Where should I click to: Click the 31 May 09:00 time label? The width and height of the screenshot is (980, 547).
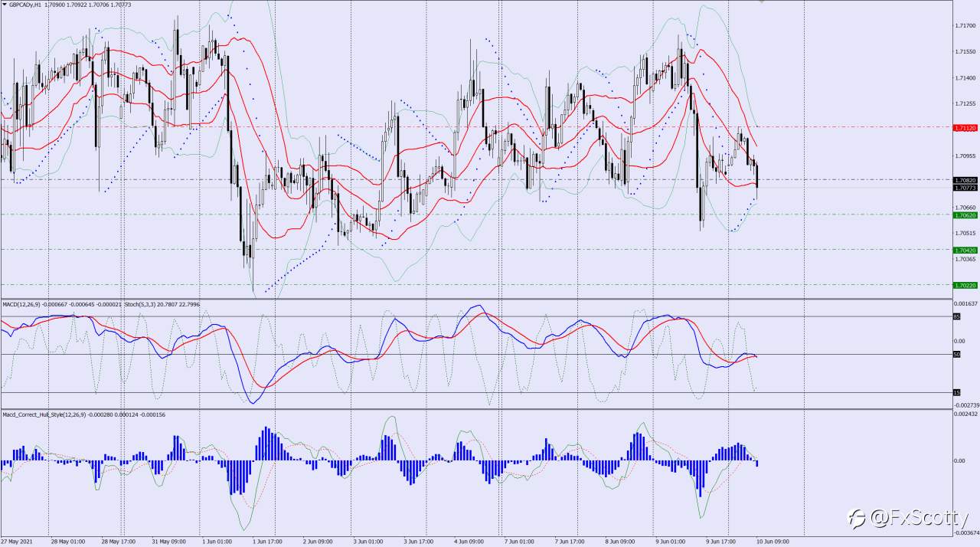coord(168,541)
